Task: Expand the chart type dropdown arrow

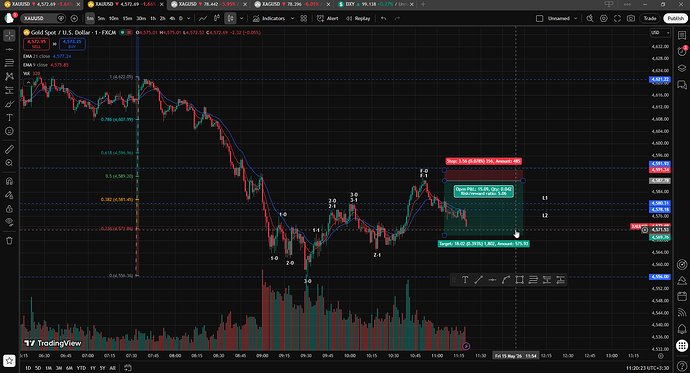Action: (241, 18)
